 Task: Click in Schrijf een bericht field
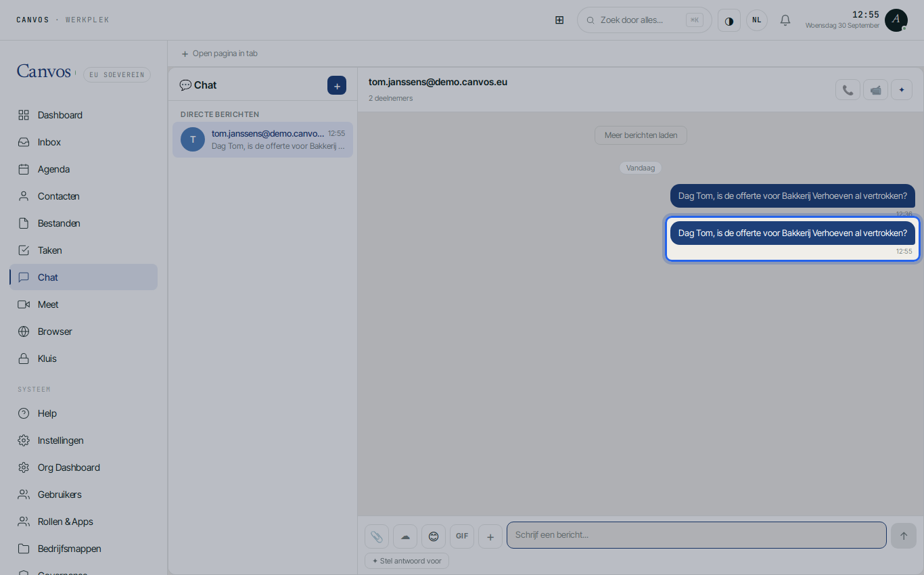pyautogui.click(x=696, y=535)
